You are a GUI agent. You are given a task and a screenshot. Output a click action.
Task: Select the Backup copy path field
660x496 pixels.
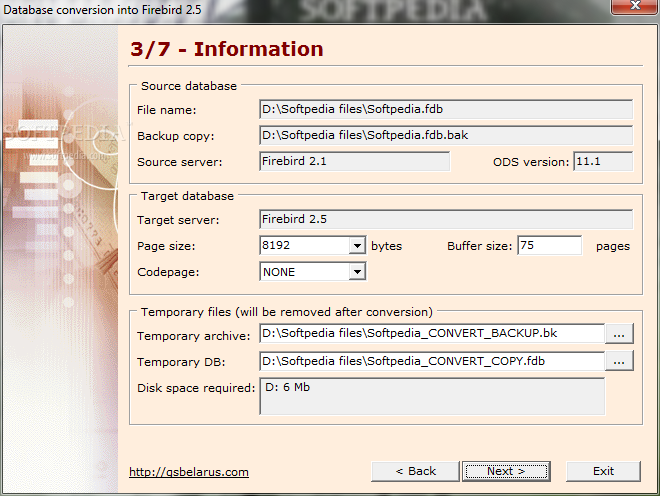coord(446,136)
